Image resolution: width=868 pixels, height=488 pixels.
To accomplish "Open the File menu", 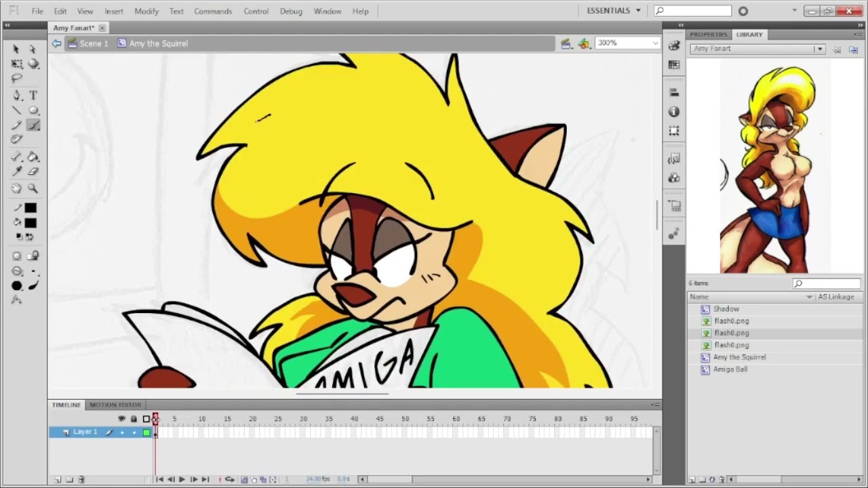I will [x=37, y=11].
